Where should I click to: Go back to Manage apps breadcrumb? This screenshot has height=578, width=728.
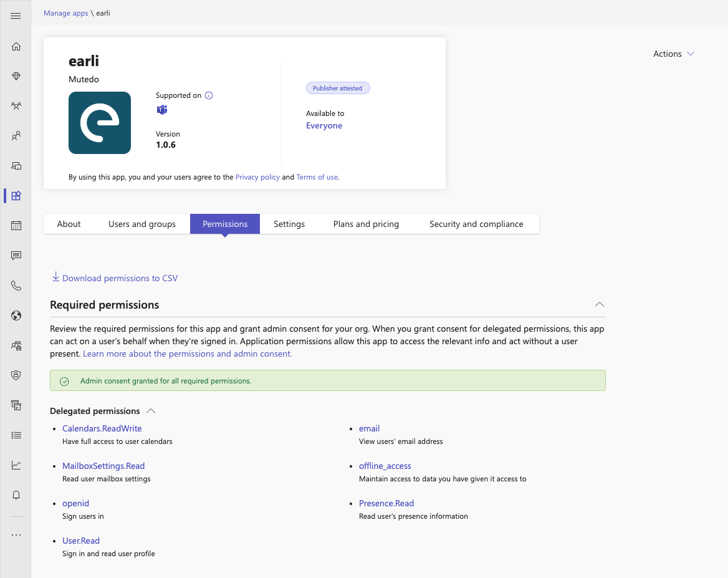pyautogui.click(x=66, y=13)
